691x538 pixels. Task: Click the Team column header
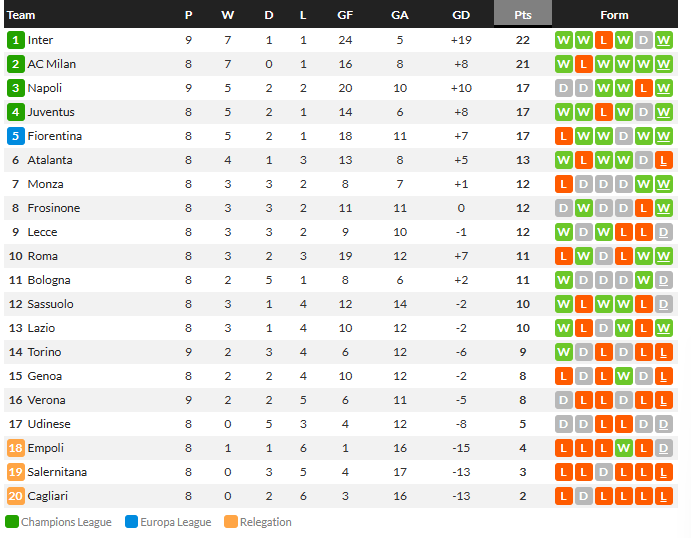coord(21,15)
